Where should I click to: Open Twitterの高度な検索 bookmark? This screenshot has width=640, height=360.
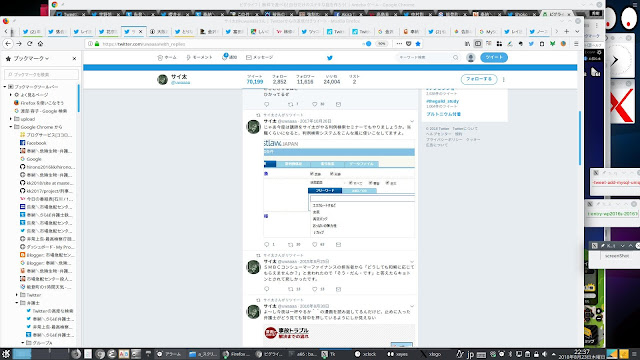click(x=49, y=311)
